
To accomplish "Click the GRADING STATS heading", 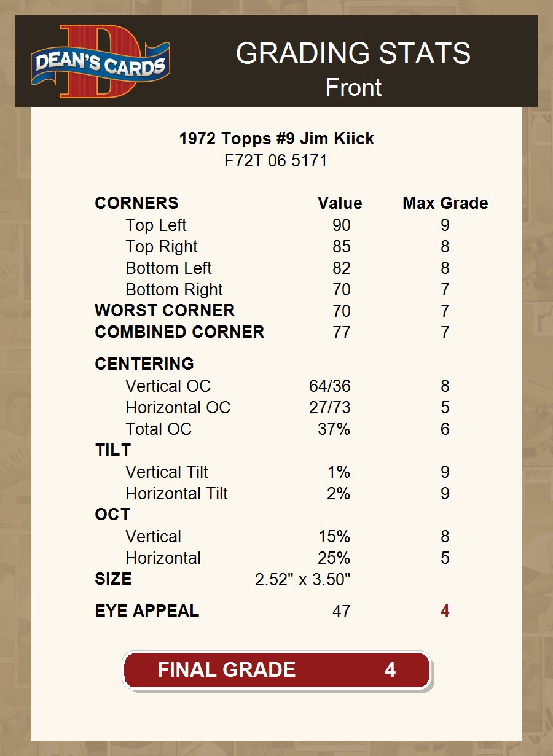I will click(353, 54).
